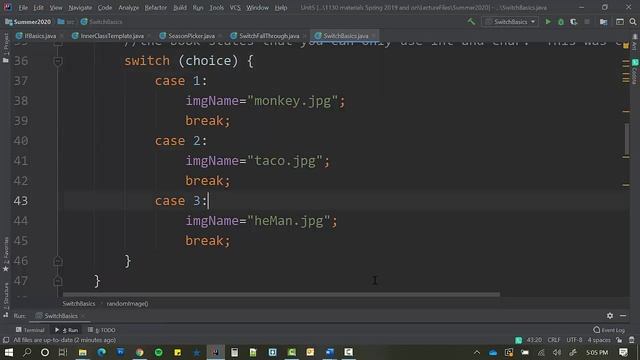Screen dimensions: 640x360
Task: Click the window icon left of search
Action: pyautogui.click(x=620, y=22)
